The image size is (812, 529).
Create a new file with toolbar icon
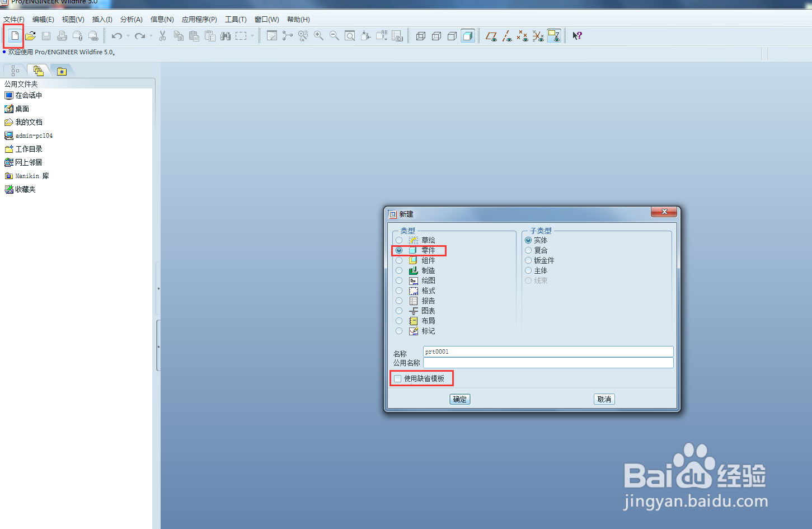(x=15, y=36)
